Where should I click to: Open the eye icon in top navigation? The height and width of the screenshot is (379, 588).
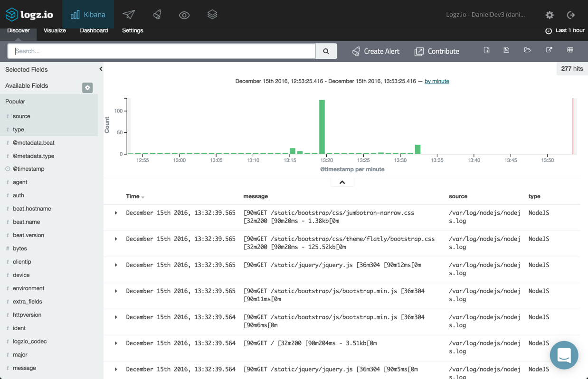coord(184,15)
